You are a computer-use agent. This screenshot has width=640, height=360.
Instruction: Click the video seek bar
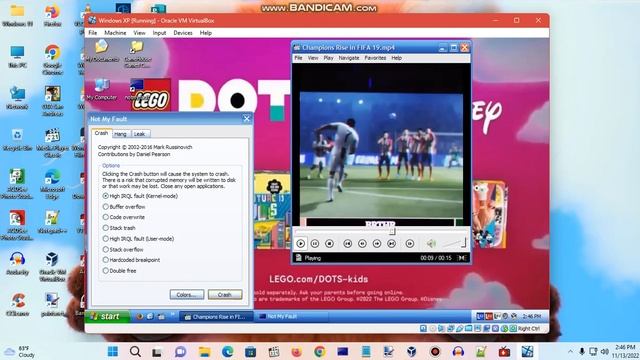coord(381,231)
